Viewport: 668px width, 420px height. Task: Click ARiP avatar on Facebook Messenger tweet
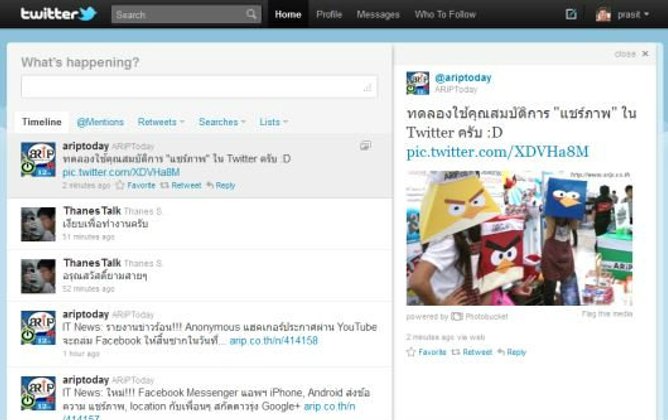point(38,393)
